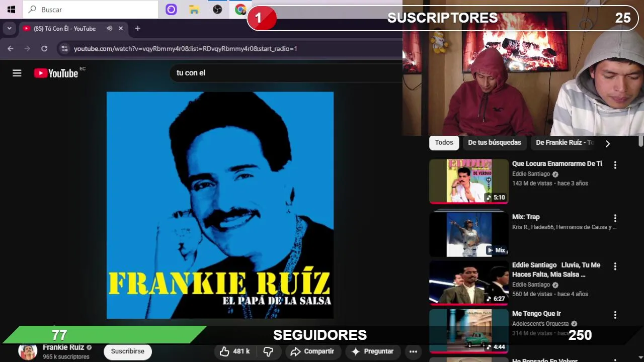Viewport: 644px width, 362px height.
Task: Click the YouTube search field
Action: (286, 73)
